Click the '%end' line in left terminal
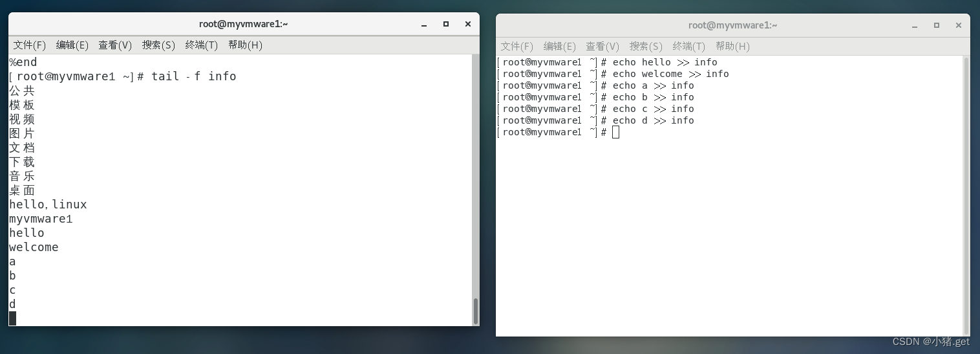This screenshot has height=354, width=980. click(x=23, y=62)
